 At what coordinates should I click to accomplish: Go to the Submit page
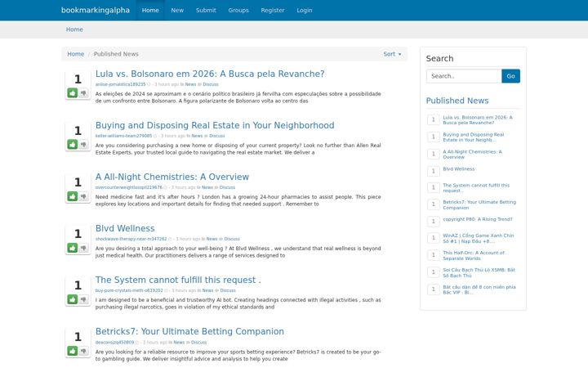pyautogui.click(x=206, y=10)
